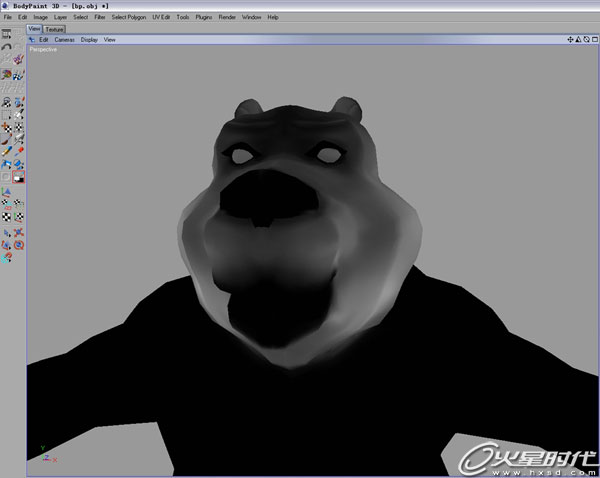Open the Render menu
The width and height of the screenshot is (600, 478).
click(x=228, y=17)
